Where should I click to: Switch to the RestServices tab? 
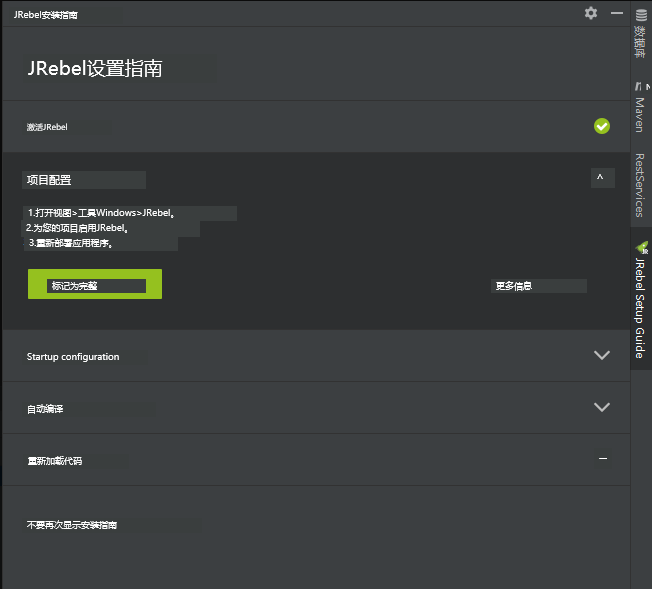(640, 185)
